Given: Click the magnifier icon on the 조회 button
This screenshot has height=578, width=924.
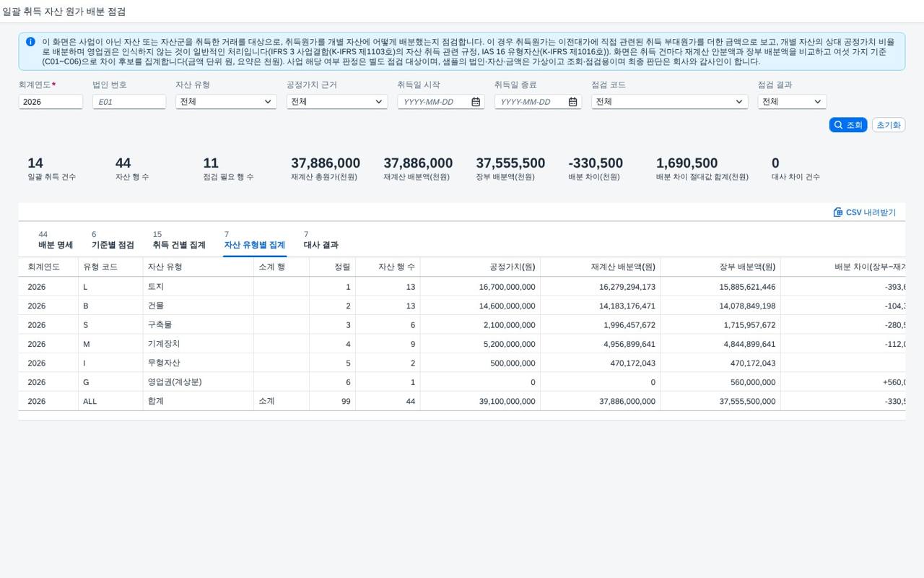Looking at the screenshot, I should pyautogui.click(x=838, y=125).
